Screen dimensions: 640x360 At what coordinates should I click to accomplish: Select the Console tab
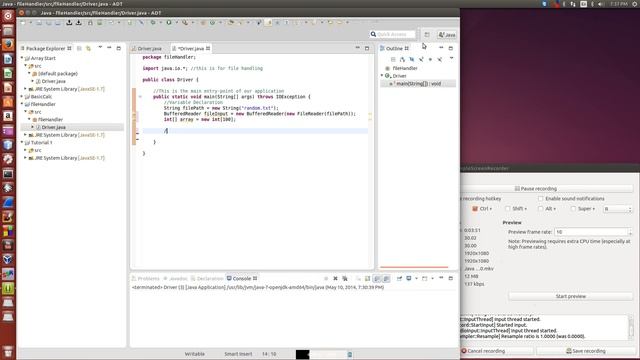coord(242,278)
